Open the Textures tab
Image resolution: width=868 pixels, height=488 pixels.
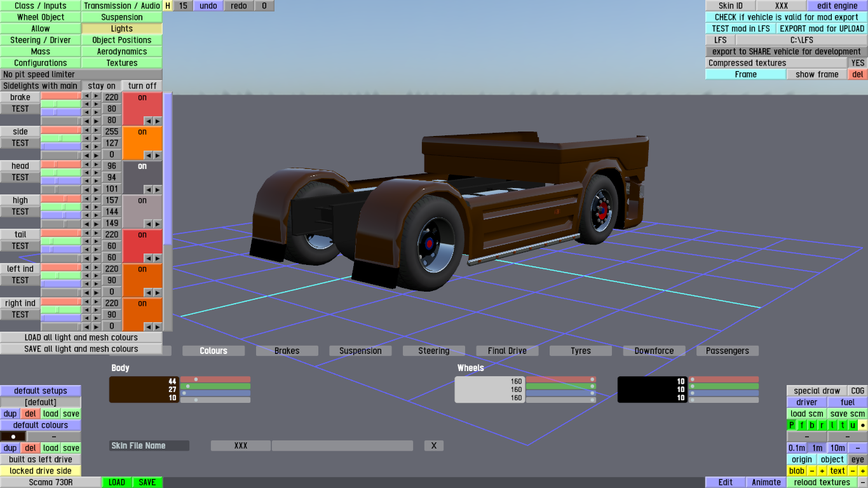[x=122, y=63]
